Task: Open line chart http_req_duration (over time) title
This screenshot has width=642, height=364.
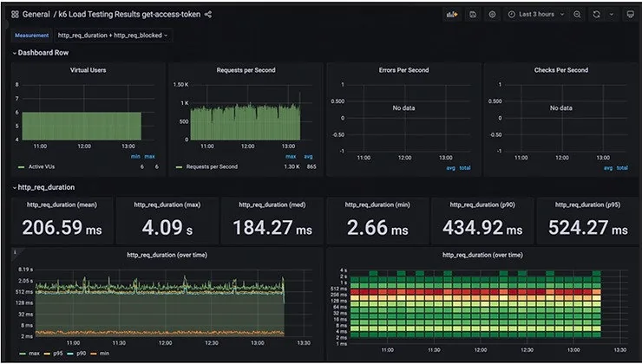Action: point(167,255)
